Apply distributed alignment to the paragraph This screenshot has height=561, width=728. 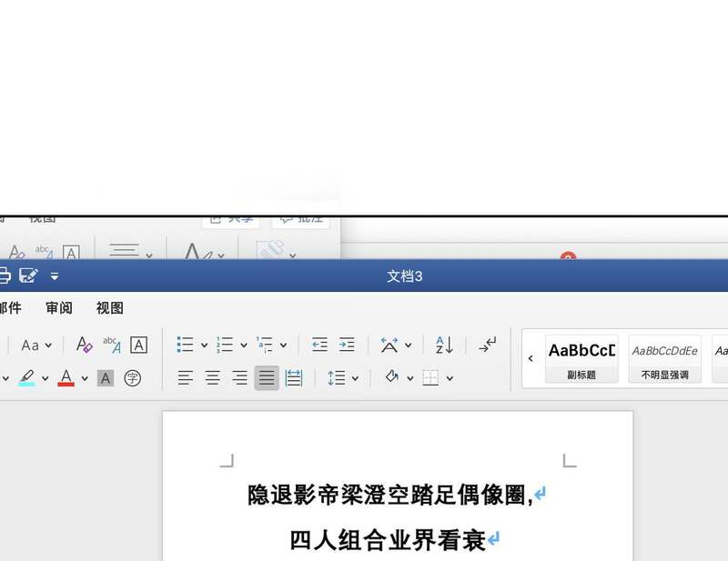tap(294, 377)
